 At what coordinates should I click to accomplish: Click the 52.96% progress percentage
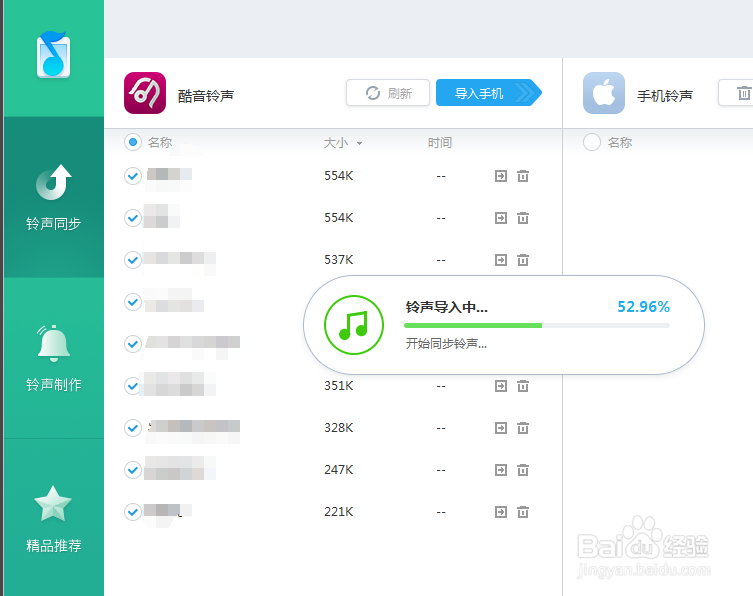pyautogui.click(x=644, y=307)
